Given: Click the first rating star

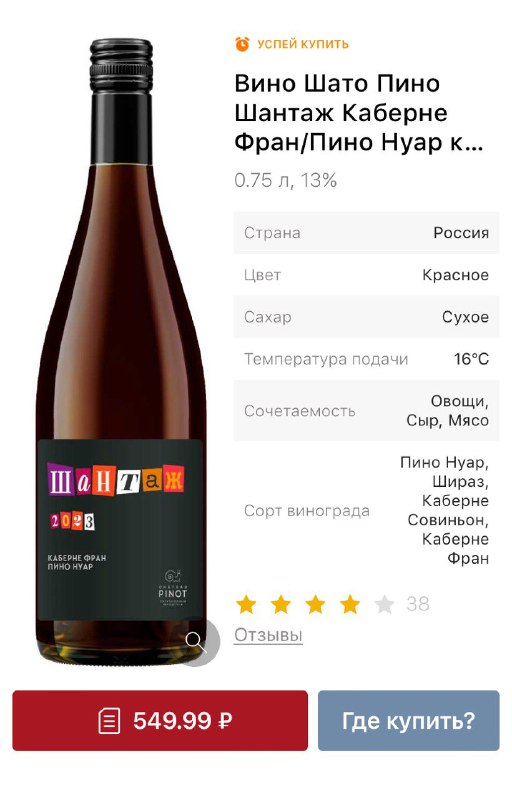Looking at the screenshot, I should pyautogui.click(x=246, y=604).
